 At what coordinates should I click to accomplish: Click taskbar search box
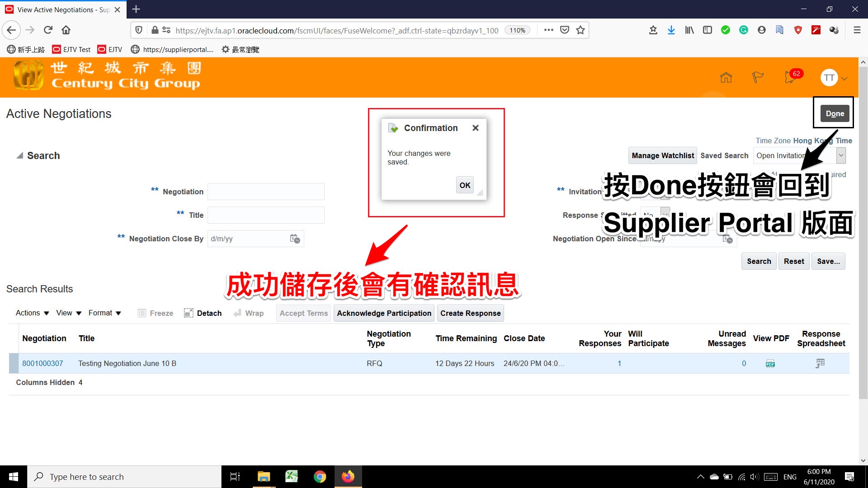point(124,477)
